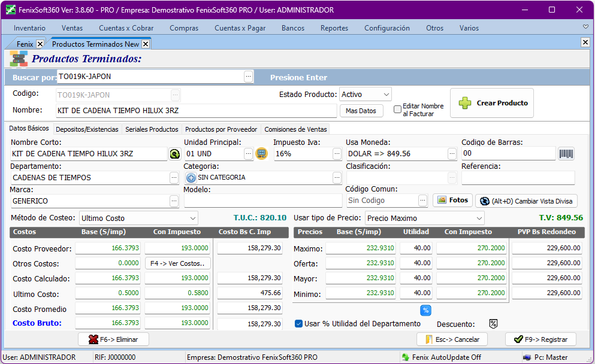Open the Buscar por ellipsis lookup
This screenshot has height=364, width=595.
[x=248, y=77]
